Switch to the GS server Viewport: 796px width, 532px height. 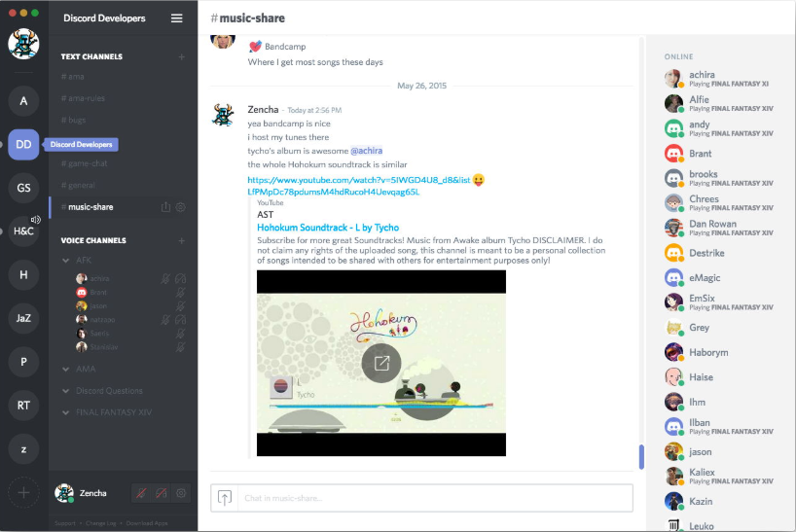point(23,188)
